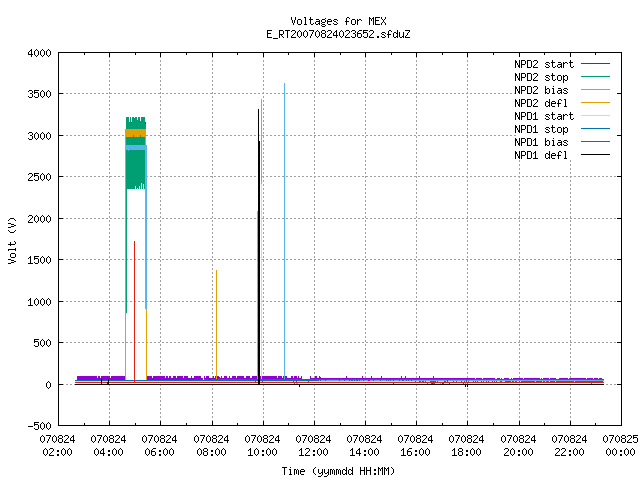Pick the purple NPD2 start legend line
This screenshot has height=480, width=640.
(596, 64)
